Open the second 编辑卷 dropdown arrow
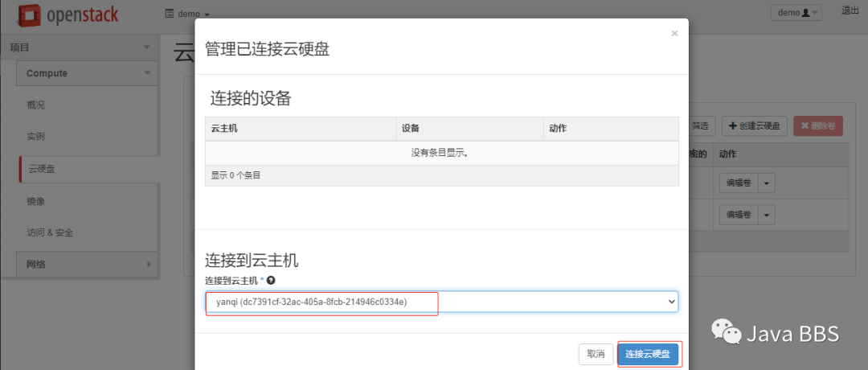 click(x=767, y=214)
